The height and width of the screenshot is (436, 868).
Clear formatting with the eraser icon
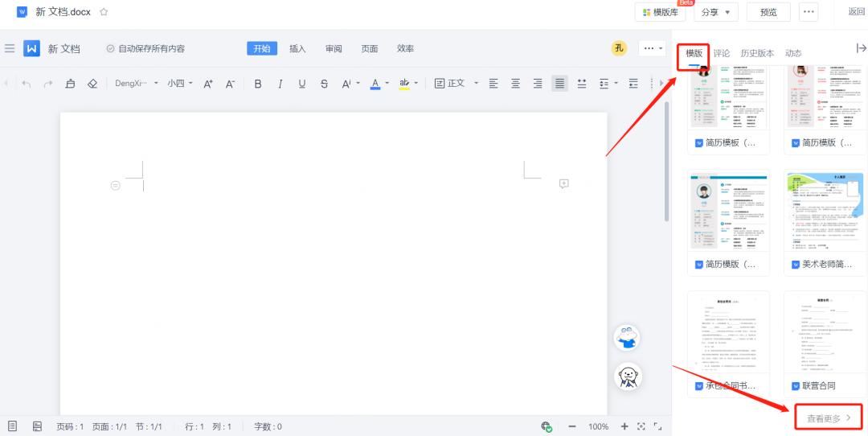tap(92, 84)
